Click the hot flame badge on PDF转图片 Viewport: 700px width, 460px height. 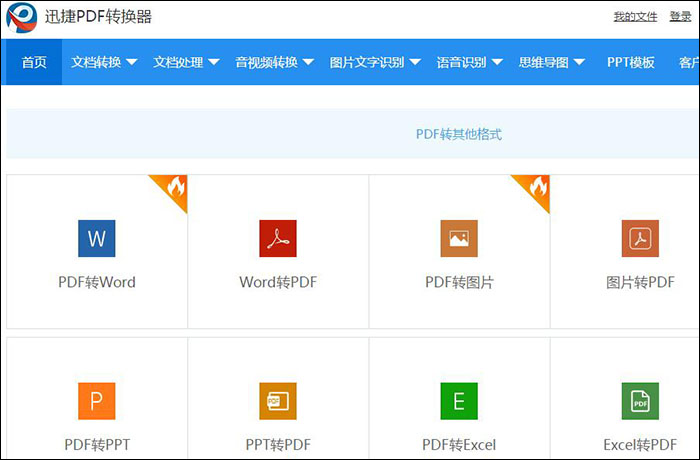538,187
